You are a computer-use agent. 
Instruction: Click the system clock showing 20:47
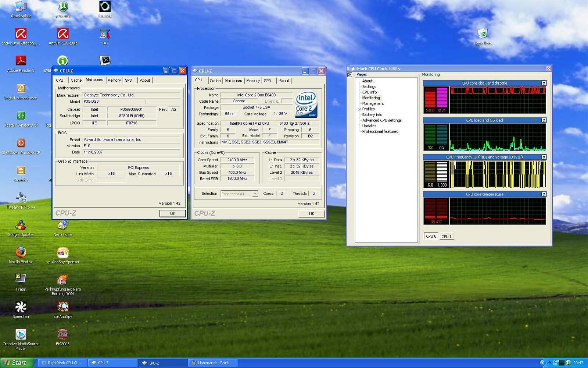pyautogui.click(x=578, y=363)
